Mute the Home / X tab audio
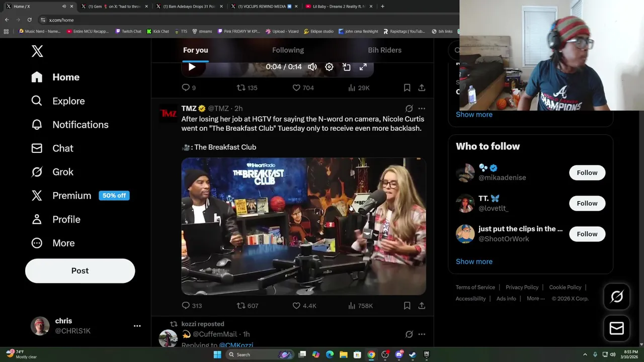 (64, 7)
